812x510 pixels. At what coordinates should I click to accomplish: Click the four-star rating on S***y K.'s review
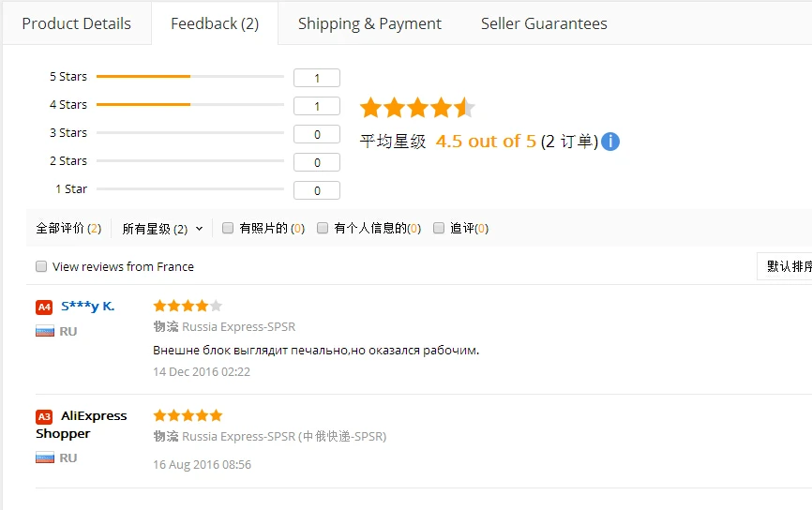(188, 306)
